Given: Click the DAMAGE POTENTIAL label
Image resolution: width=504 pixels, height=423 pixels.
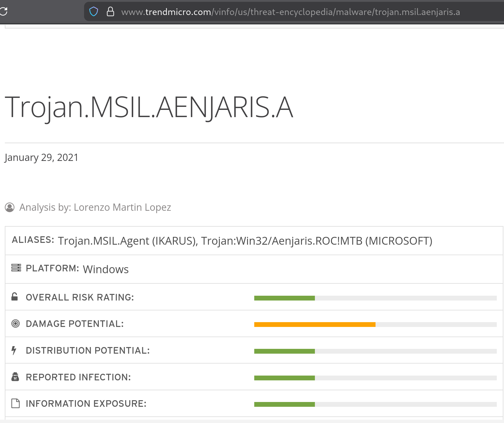Looking at the screenshot, I should 75,324.
